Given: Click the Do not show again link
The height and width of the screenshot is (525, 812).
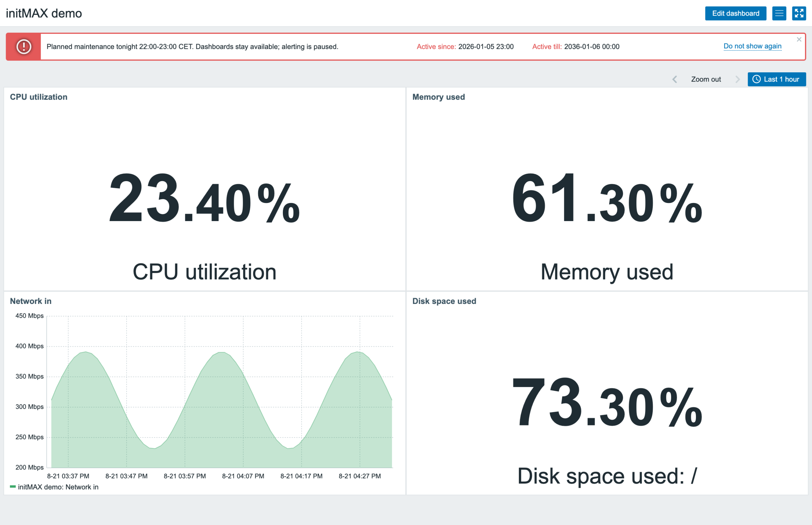Looking at the screenshot, I should click(x=752, y=46).
